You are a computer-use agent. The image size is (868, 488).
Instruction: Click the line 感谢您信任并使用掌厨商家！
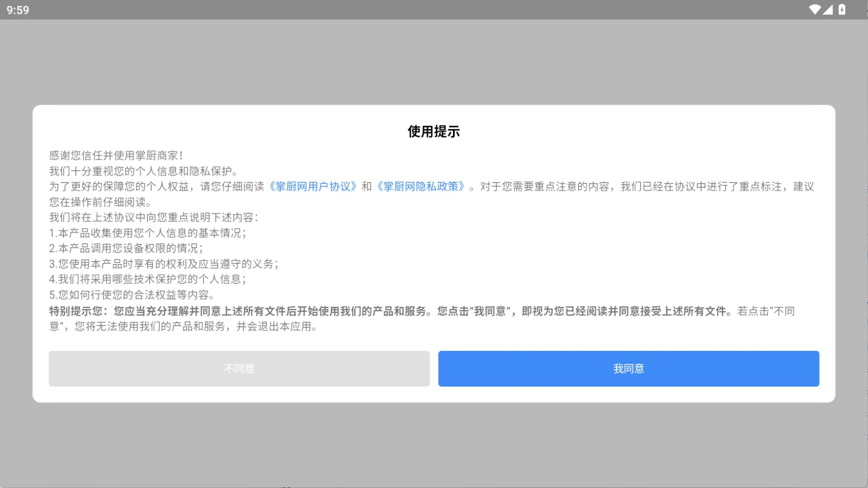coord(116,155)
